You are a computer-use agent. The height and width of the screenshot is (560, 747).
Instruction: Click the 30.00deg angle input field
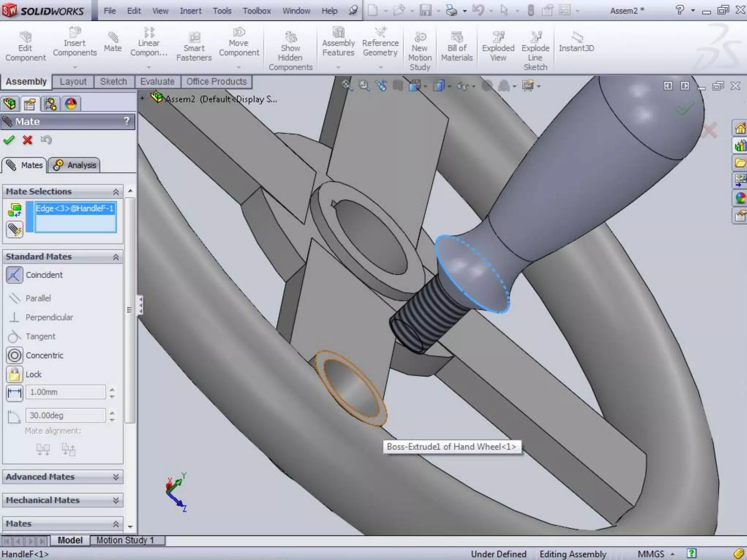[x=65, y=416]
